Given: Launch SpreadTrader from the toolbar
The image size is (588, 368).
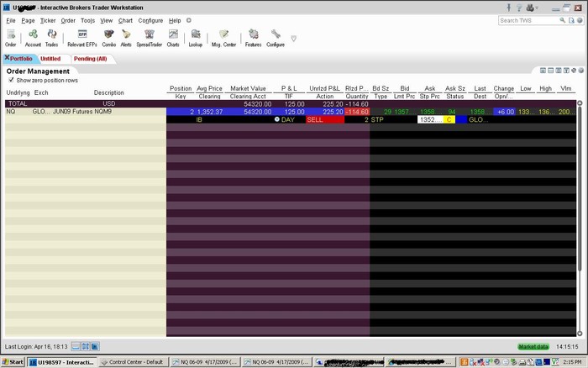Looking at the screenshot, I should coord(149,37).
